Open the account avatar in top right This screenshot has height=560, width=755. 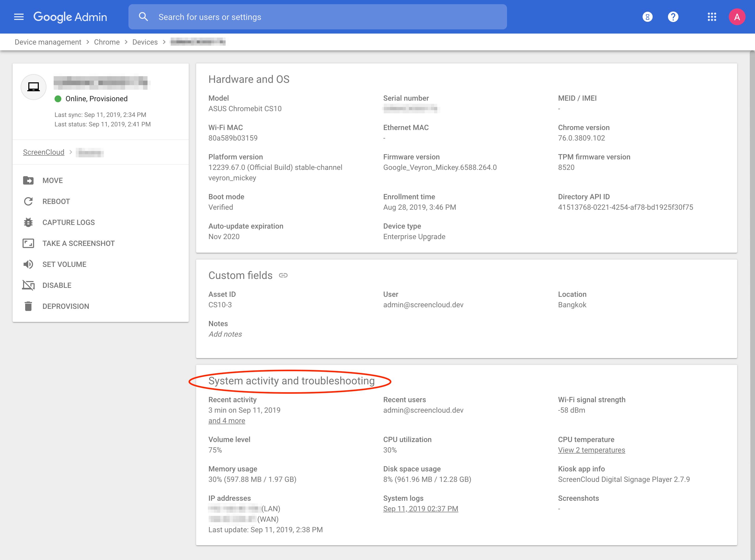(737, 17)
